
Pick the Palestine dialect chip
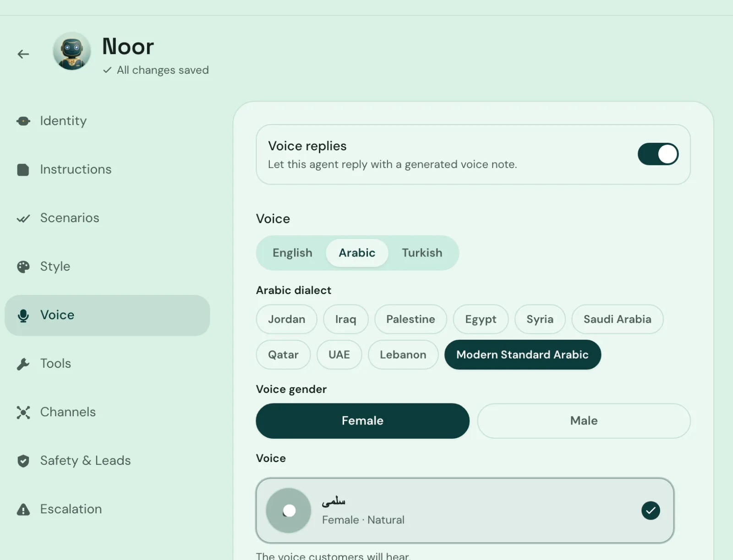coord(410,319)
